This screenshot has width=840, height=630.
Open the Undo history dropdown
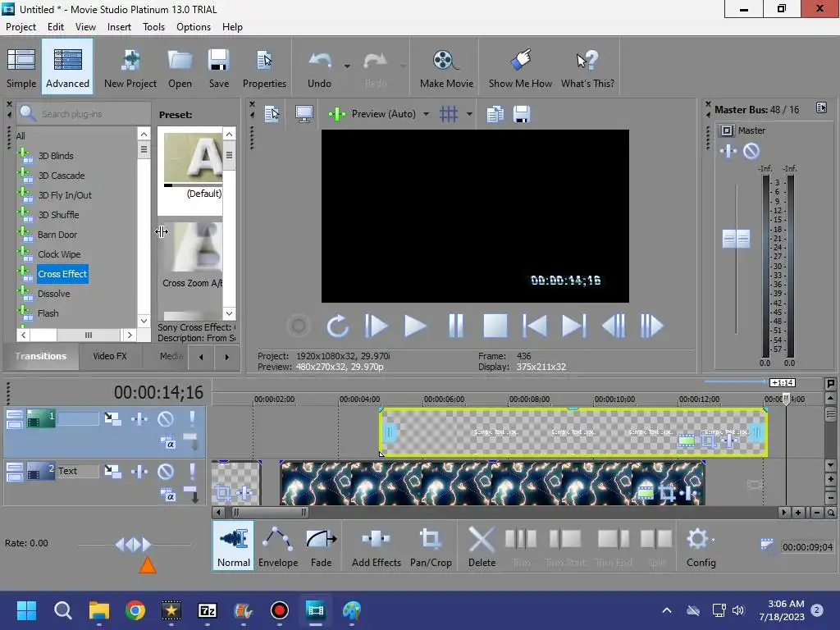(347, 66)
